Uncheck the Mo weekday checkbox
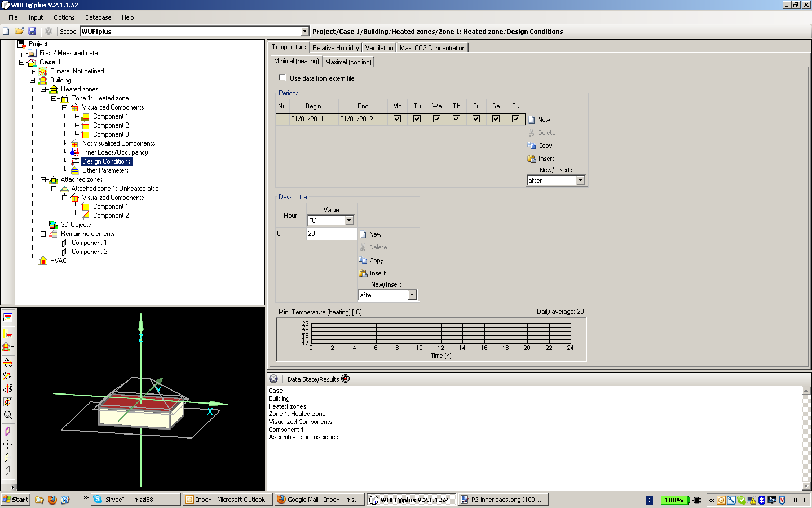Screen dimensions: 812x508 (x=398, y=119)
